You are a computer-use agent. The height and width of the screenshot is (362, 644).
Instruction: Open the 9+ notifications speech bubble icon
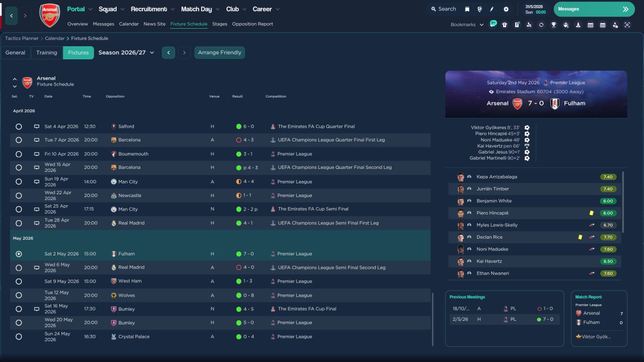(x=493, y=24)
